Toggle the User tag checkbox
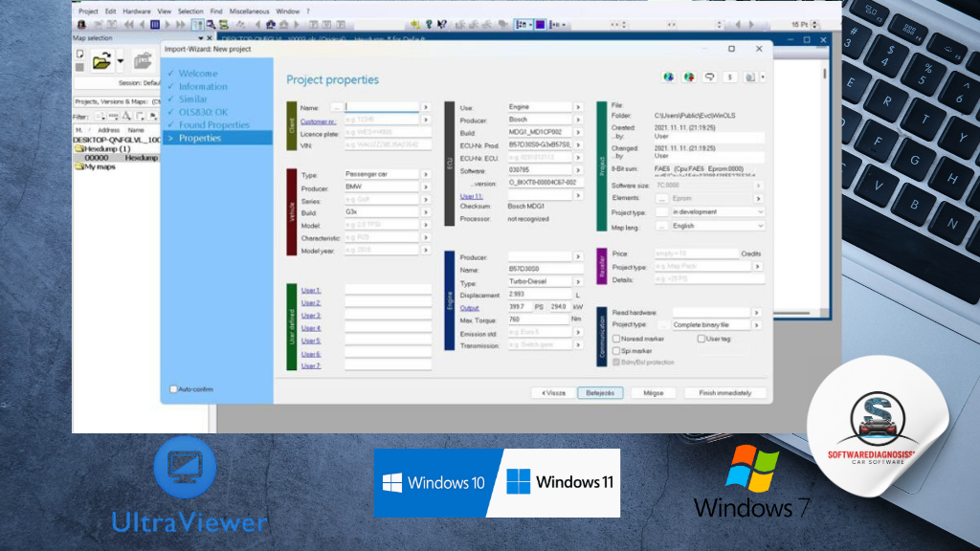Viewport: 980px width, 551px height. (701, 339)
